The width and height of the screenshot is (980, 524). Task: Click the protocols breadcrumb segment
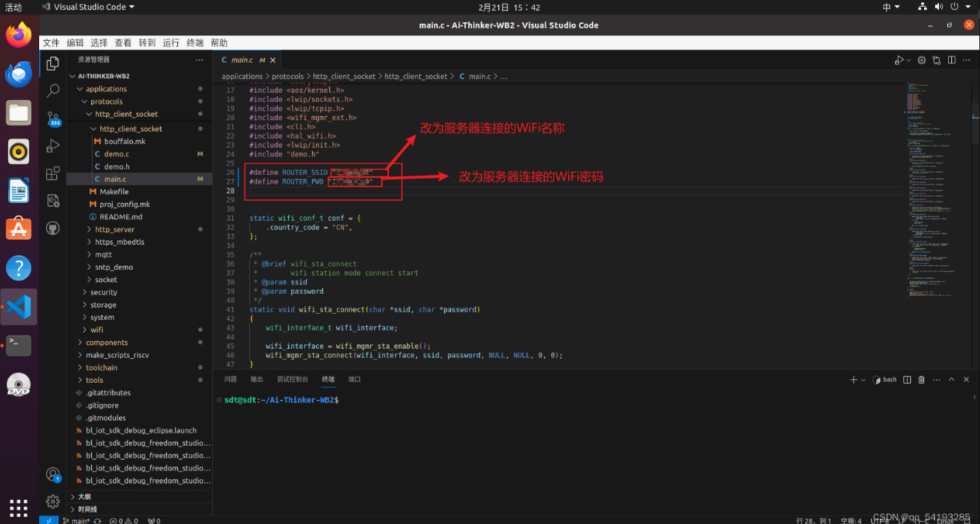click(288, 77)
